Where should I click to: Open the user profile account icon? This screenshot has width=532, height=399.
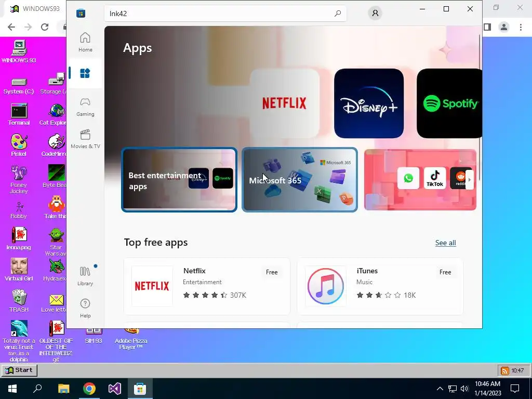pyautogui.click(x=375, y=13)
